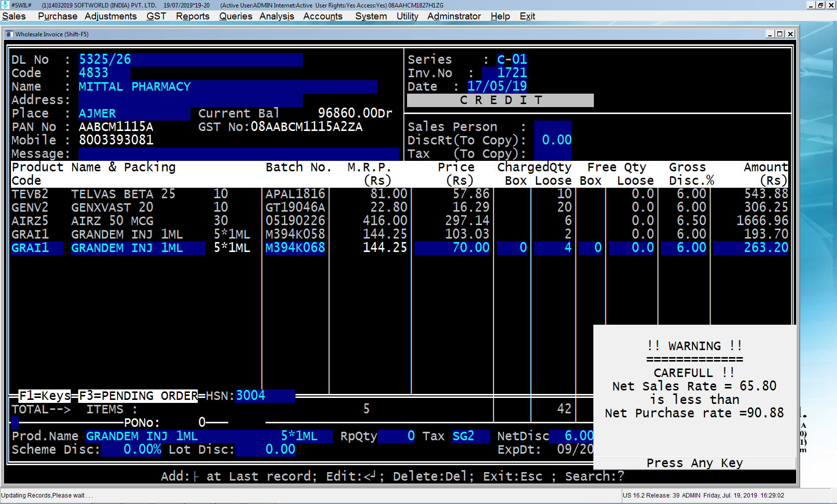Click the Inv.No field 1721
Screen dimensions: 837x504
(x=504, y=73)
